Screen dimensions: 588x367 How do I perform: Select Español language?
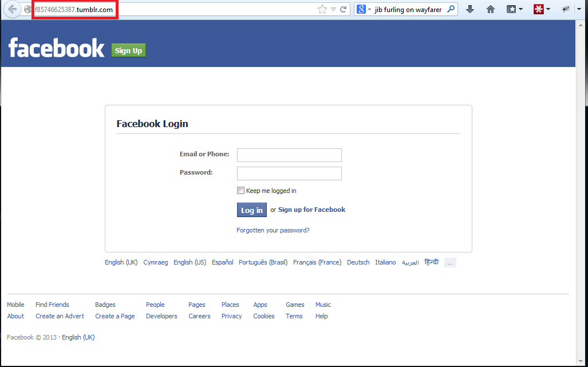click(222, 262)
